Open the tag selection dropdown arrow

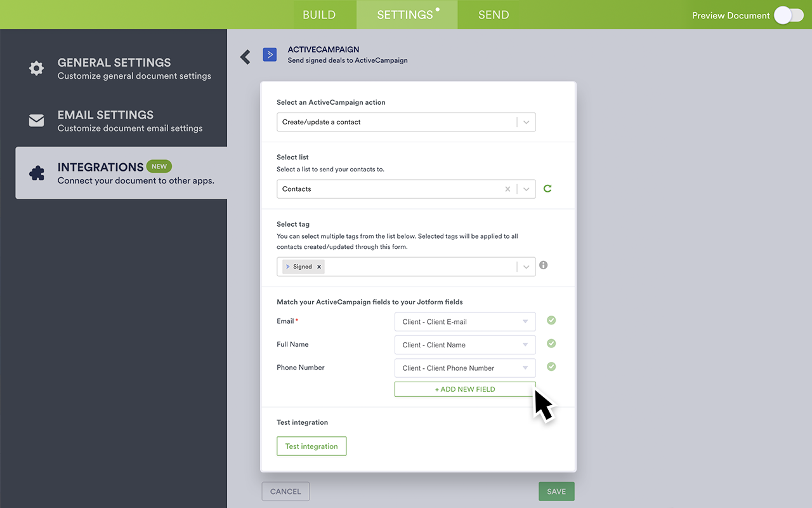[526, 266]
